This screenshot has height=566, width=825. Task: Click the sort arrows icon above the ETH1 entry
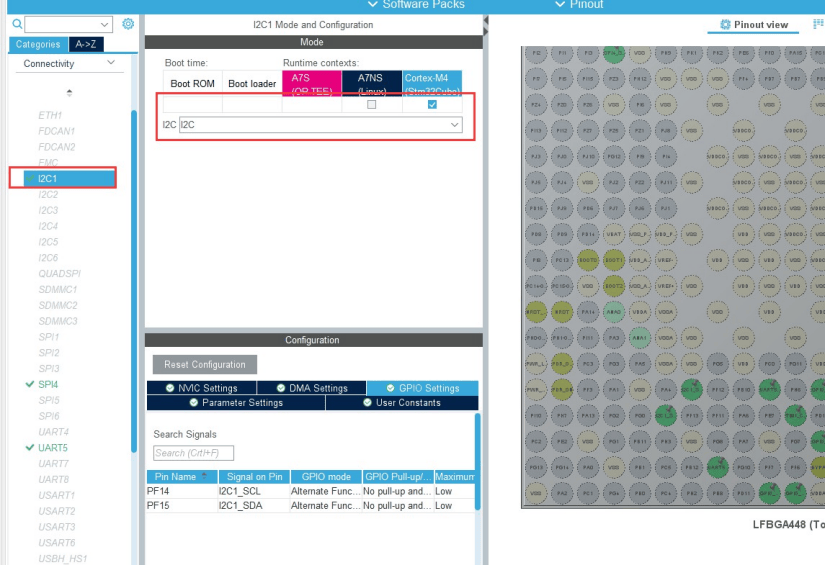(x=69, y=93)
